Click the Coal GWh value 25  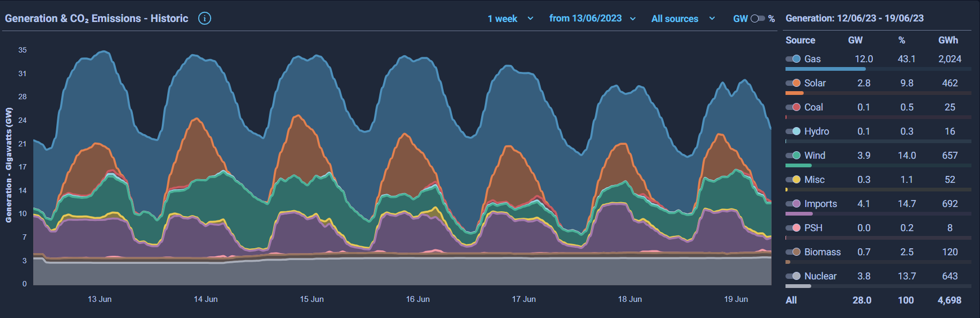tap(950, 107)
